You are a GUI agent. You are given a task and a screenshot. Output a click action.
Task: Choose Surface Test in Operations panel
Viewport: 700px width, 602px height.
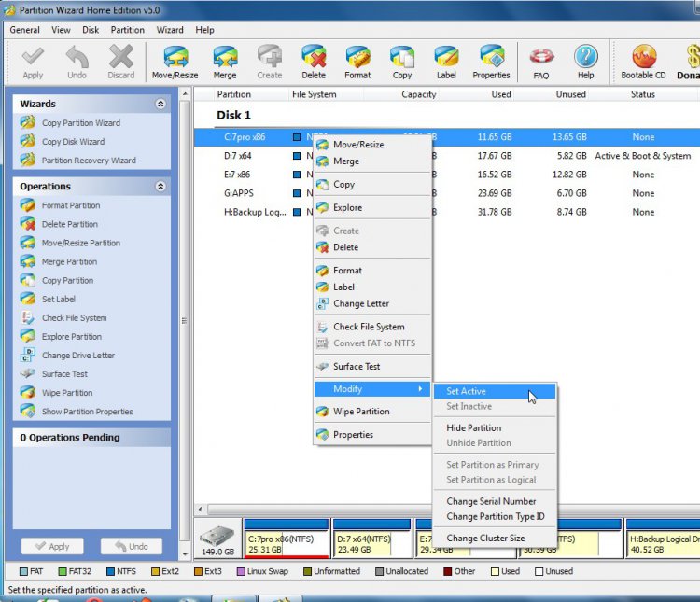(64, 374)
